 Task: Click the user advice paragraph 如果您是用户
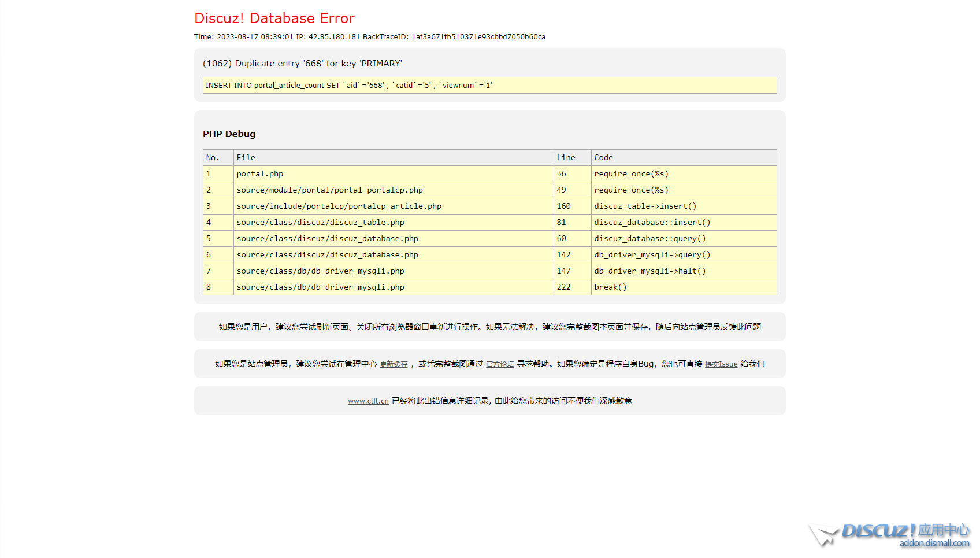tap(489, 327)
